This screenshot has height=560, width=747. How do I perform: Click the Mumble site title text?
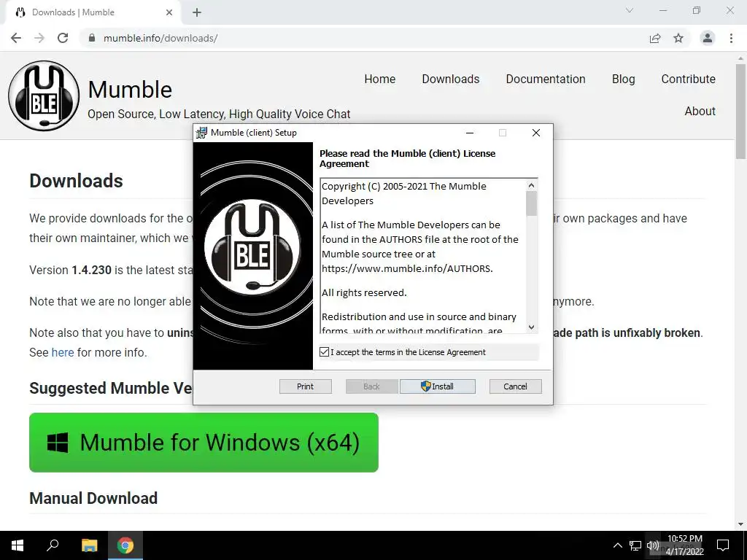pyautogui.click(x=130, y=90)
